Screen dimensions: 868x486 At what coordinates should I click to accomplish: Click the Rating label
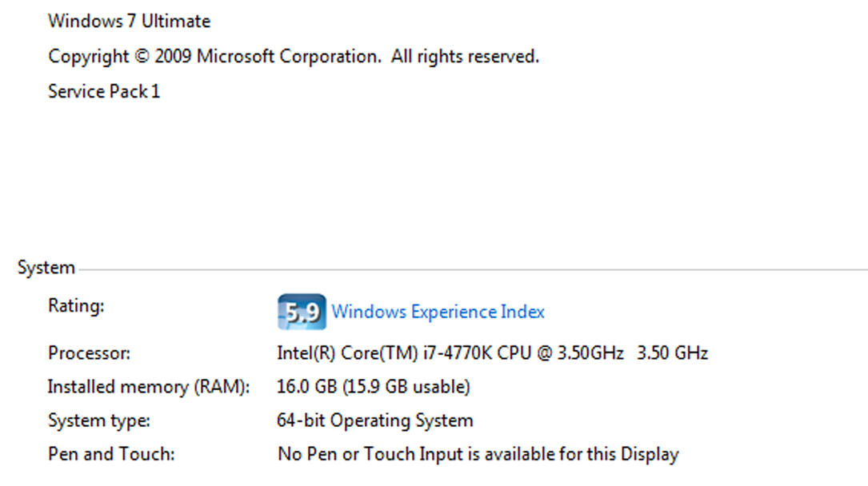76,306
